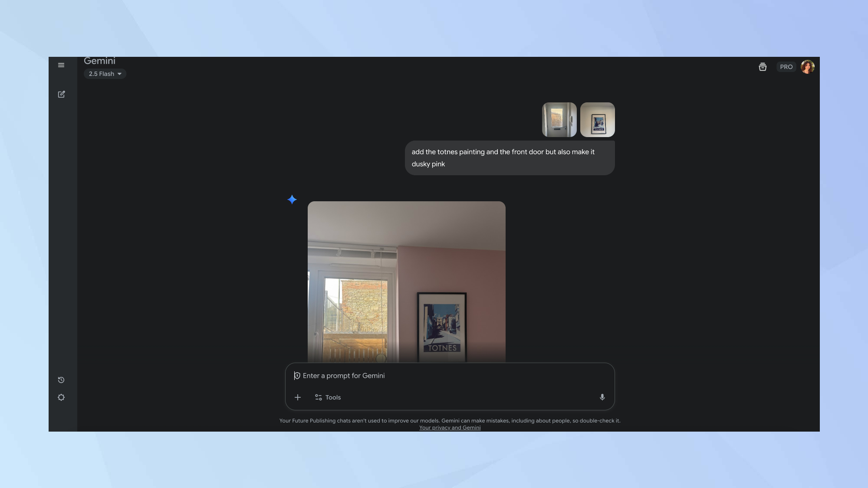868x488 pixels.
Task: Open the profile avatar menu
Action: (x=807, y=67)
